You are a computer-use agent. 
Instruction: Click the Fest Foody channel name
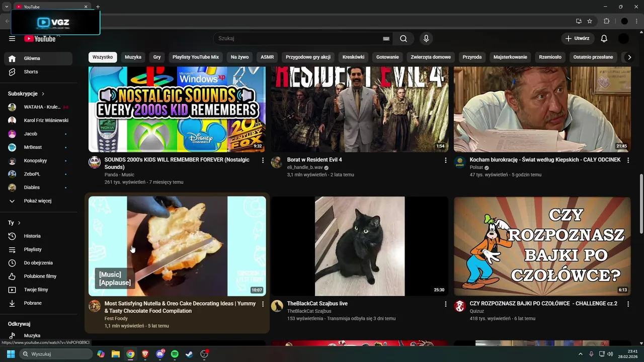[x=116, y=318]
